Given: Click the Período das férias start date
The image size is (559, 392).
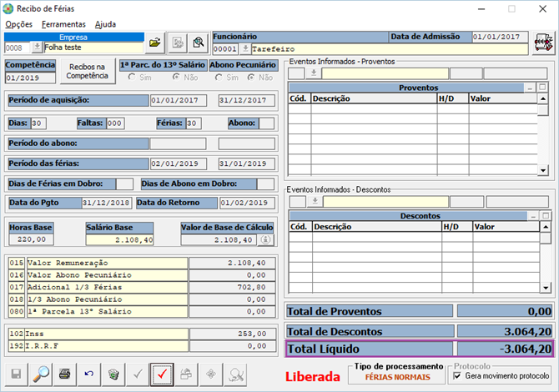Looking at the screenshot, I should tap(179, 163).
